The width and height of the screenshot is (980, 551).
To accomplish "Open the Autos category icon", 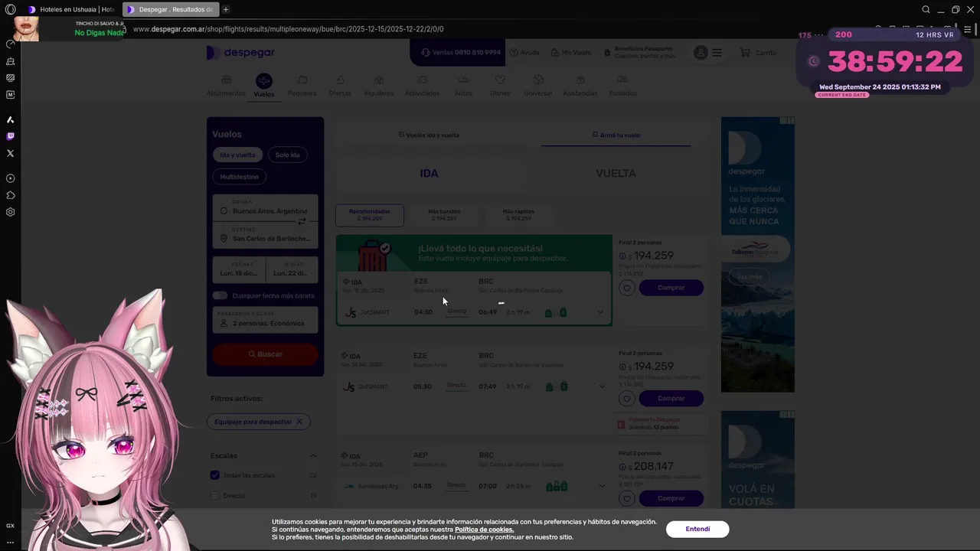I will [463, 80].
